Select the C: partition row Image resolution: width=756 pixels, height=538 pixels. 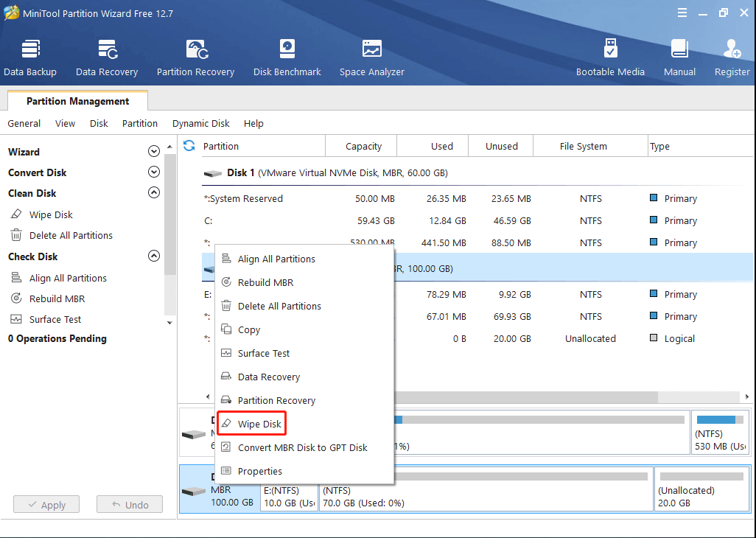477,221
